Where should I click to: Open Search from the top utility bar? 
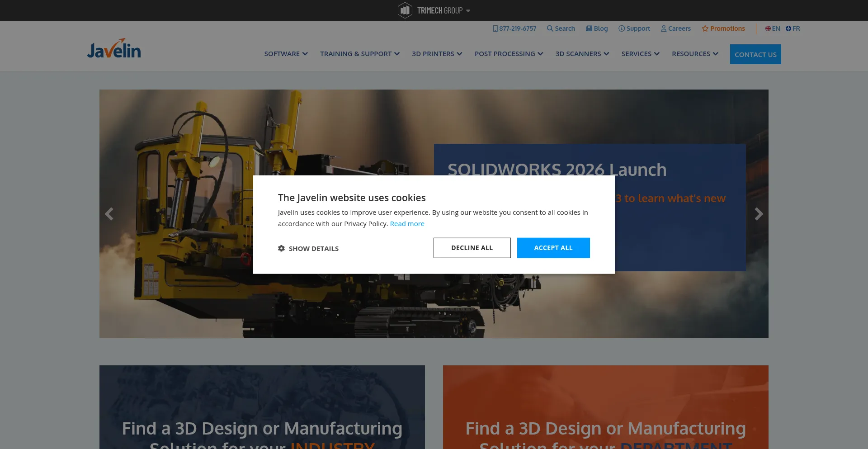(561, 28)
